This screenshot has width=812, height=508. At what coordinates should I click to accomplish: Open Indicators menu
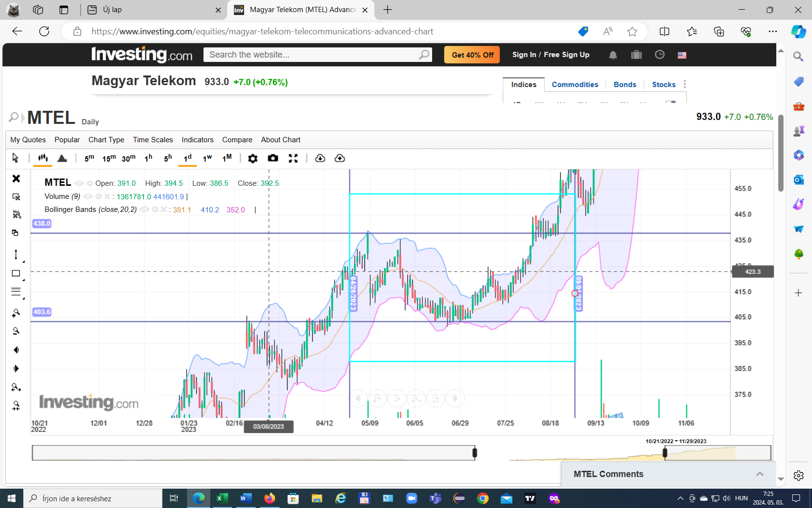[x=198, y=140]
